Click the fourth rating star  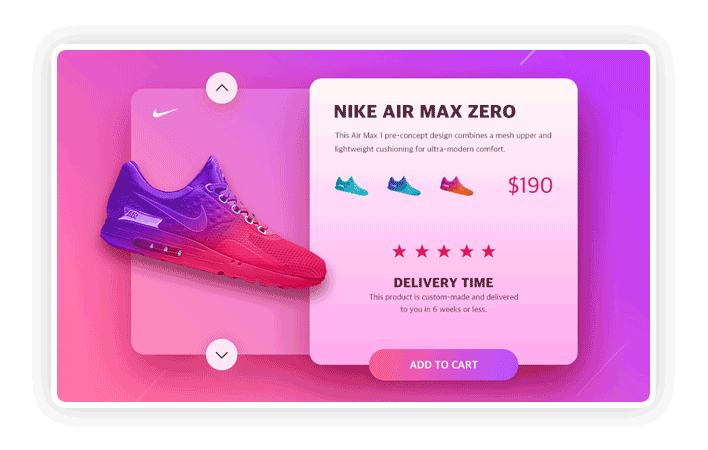pyautogui.click(x=466, y=251)
